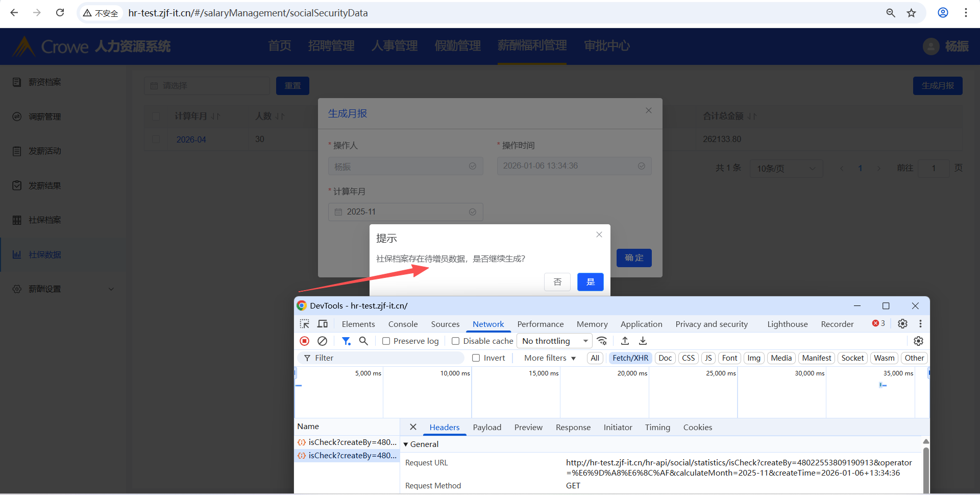This screenshot has height=495, width=980.
Task: Click the DevTools record network log icon
Action: pyautogui.click(x=305, y=341)
